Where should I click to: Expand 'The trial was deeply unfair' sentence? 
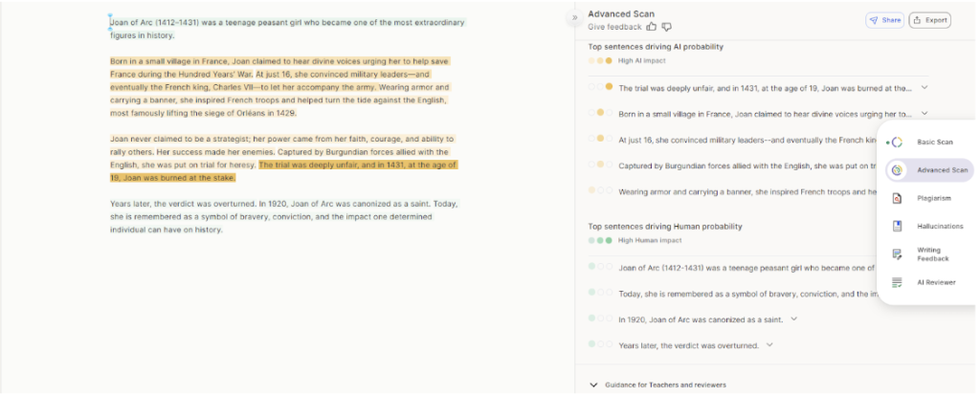[924, 88]
